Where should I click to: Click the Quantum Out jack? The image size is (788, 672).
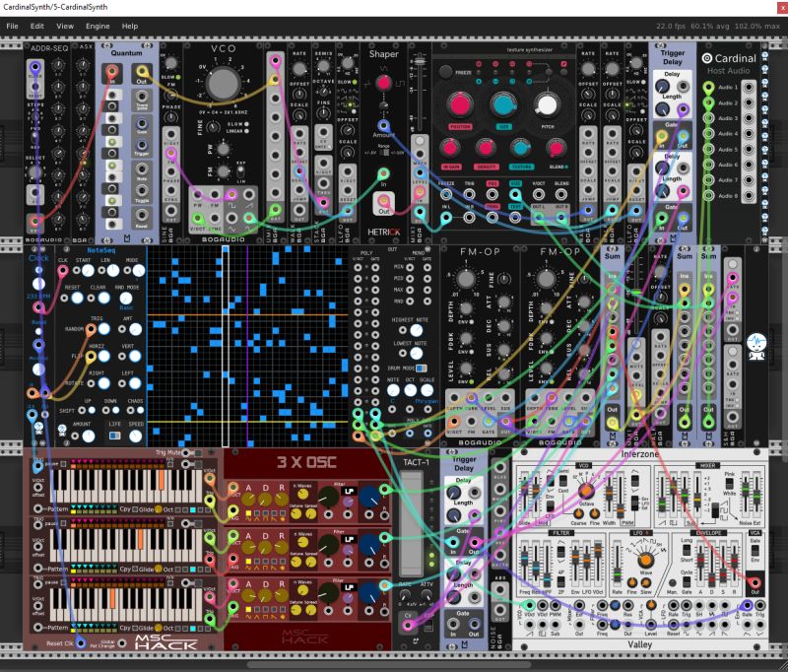coord(142,72)
